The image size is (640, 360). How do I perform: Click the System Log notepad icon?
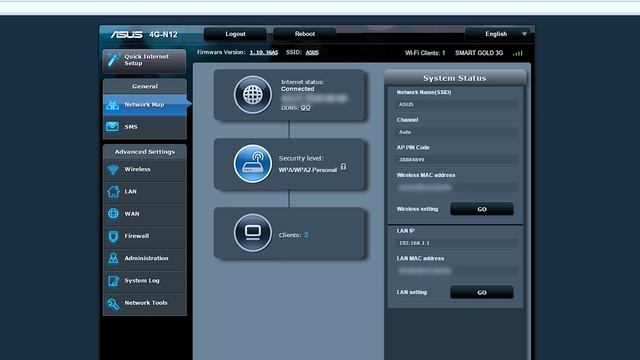pos(113,280)
